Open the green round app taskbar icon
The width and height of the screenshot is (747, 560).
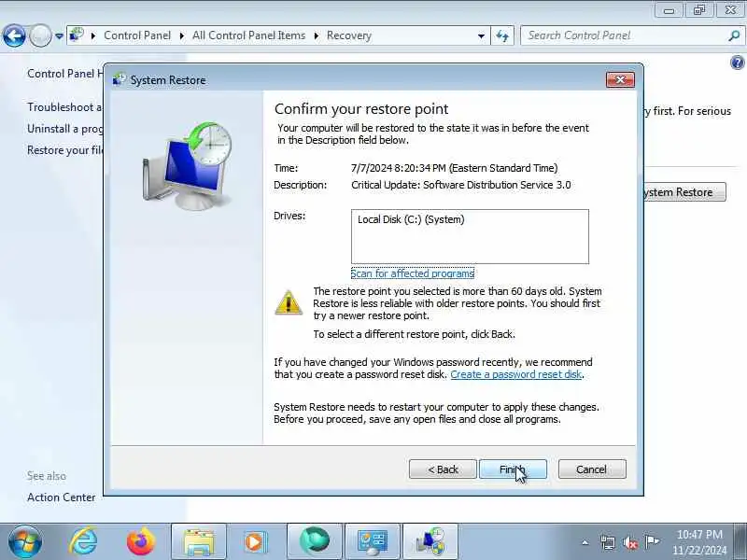(x=315, y=542)
